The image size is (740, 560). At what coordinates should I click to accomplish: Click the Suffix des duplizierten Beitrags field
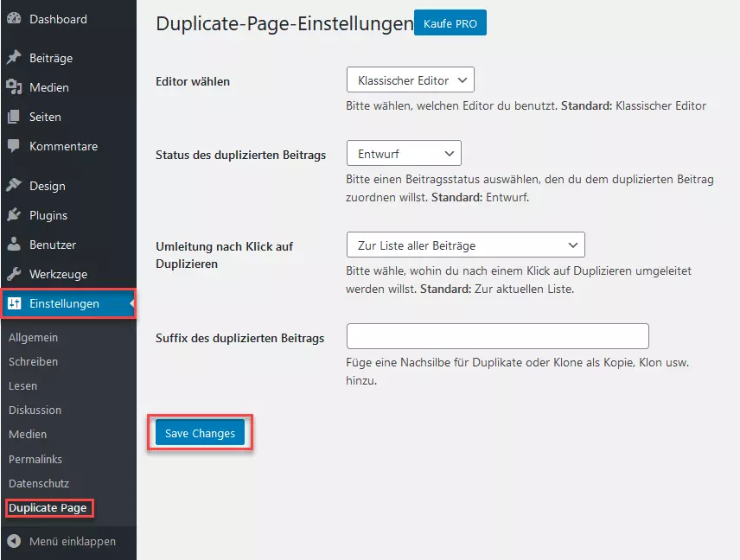(498, 336)
